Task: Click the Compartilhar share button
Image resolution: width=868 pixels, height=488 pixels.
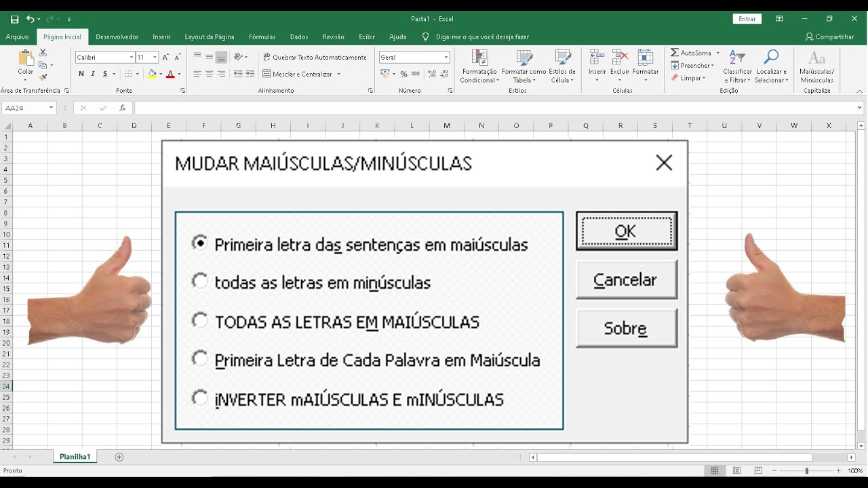Action: (829, 37)
